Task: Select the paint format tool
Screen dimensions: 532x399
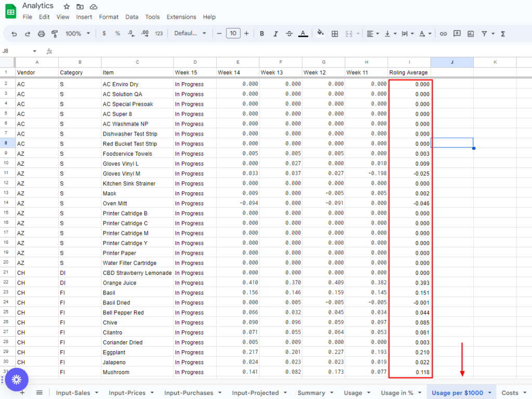Action: point(55,33)
